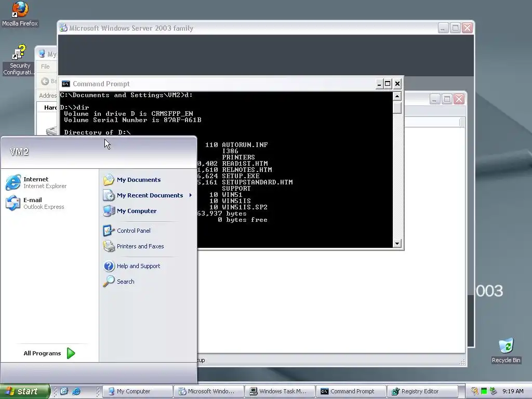Open Help and Support
This screenshot has height=399, width=532.
point(131,265)
